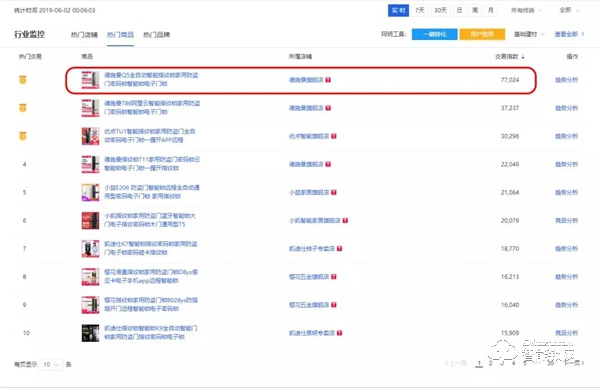Screen dimensions: 600x388
Task: Open the action link for the 20,076 row
Action: [x=566, y=221]
